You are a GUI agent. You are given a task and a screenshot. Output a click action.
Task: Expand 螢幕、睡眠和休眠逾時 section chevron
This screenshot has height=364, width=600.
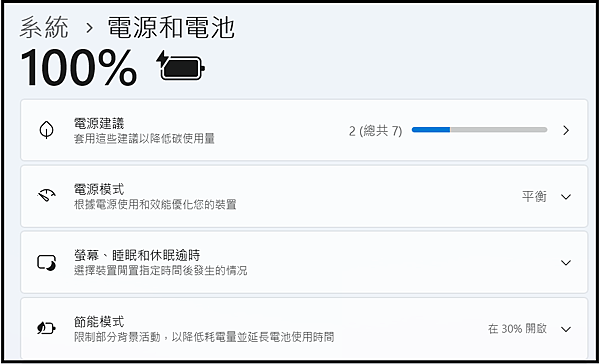pos(566,263)
